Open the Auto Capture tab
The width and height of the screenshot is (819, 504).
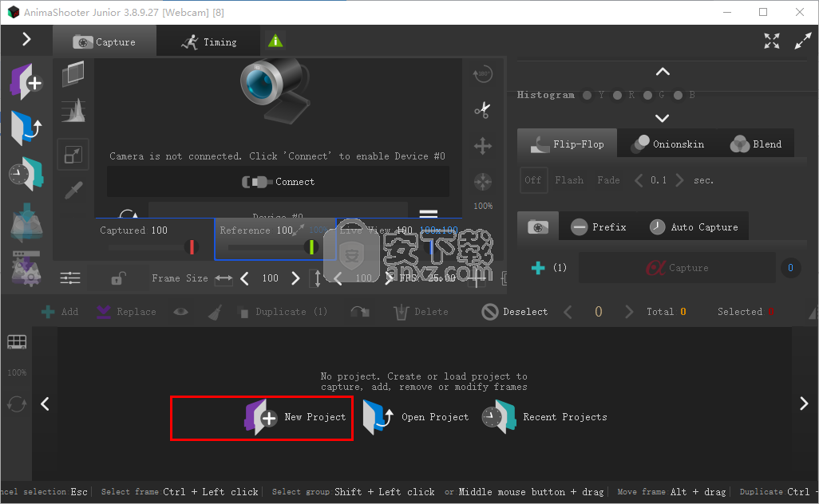(x=694, y=227)
